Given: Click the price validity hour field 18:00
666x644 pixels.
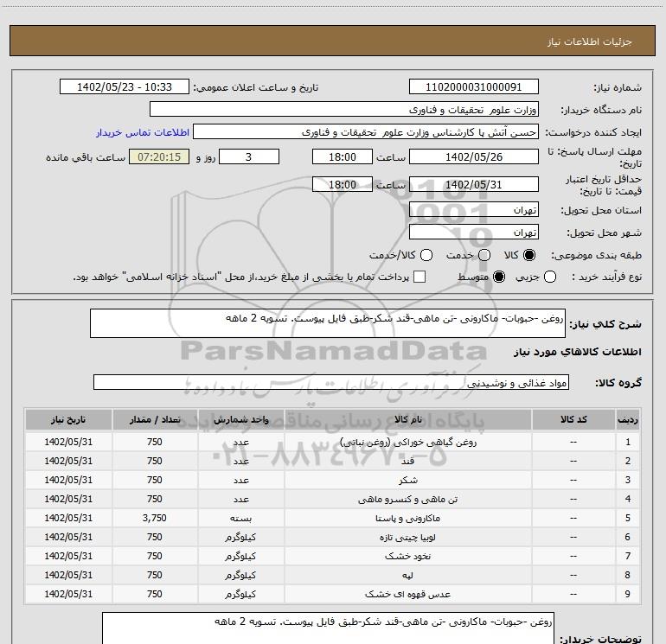Looking at the screenshot, I should coord(343,184).
